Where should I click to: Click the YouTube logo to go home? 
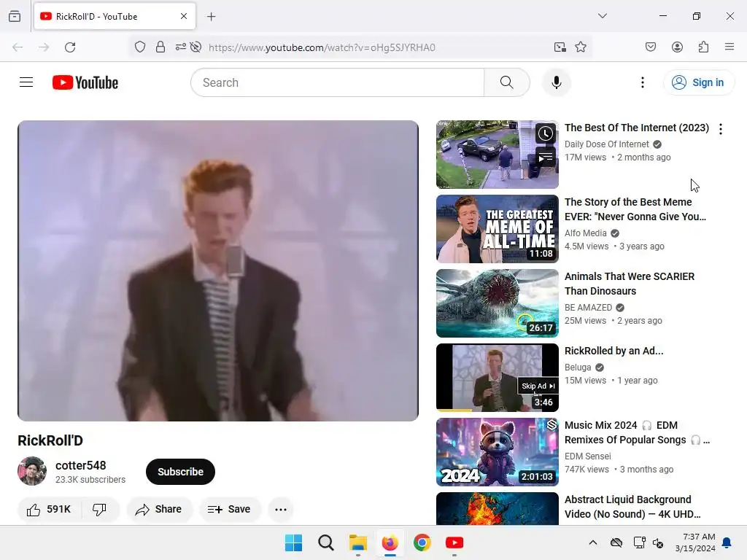85,82
